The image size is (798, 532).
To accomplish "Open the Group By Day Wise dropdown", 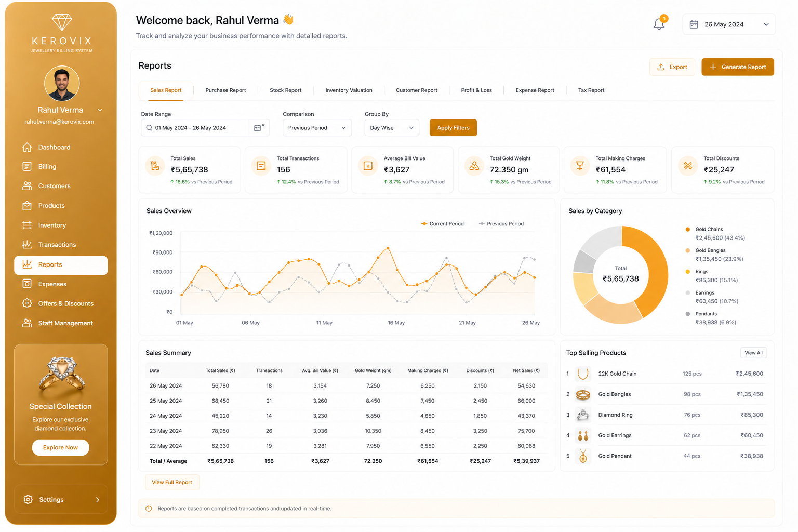I will pos(392,128).
